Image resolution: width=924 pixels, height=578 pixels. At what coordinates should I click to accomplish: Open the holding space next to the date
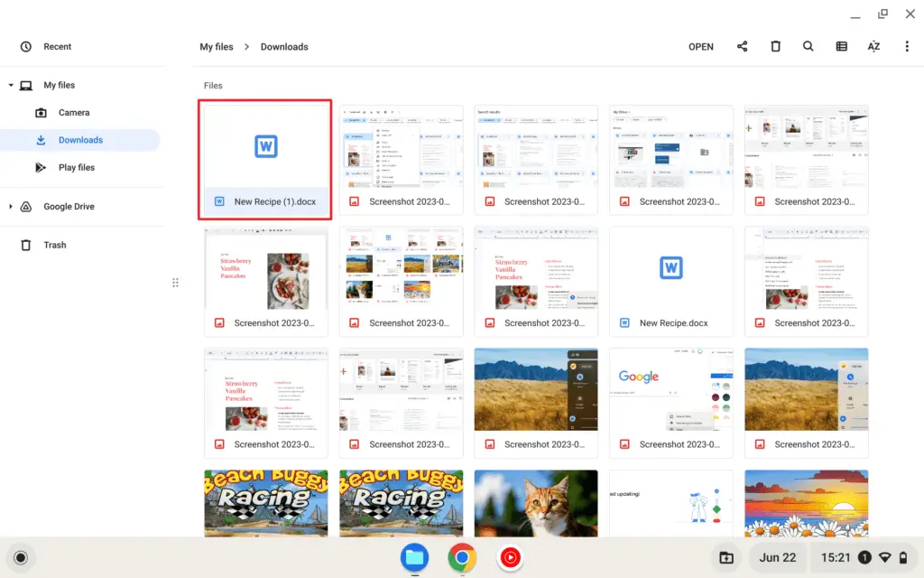click(726, 557)
